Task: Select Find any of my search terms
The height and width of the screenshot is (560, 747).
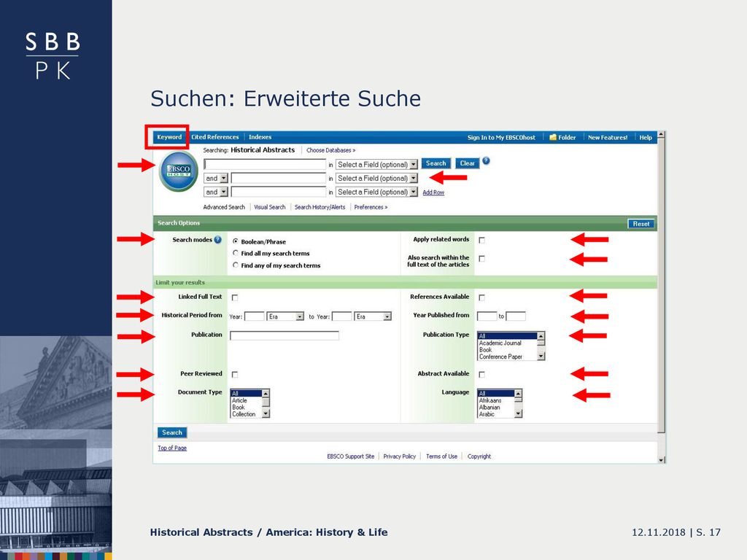Action: coord(236,265)
